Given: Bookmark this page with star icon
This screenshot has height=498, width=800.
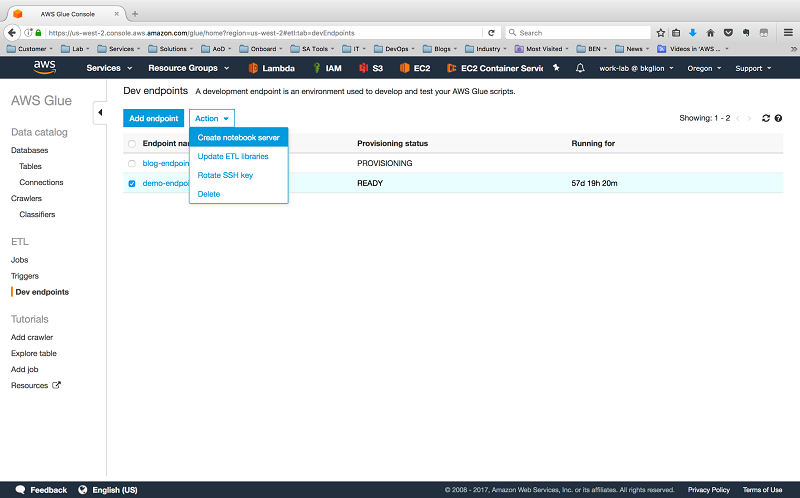Looking at the screenshot, I should pyautogui.click(x=661, y=33).
